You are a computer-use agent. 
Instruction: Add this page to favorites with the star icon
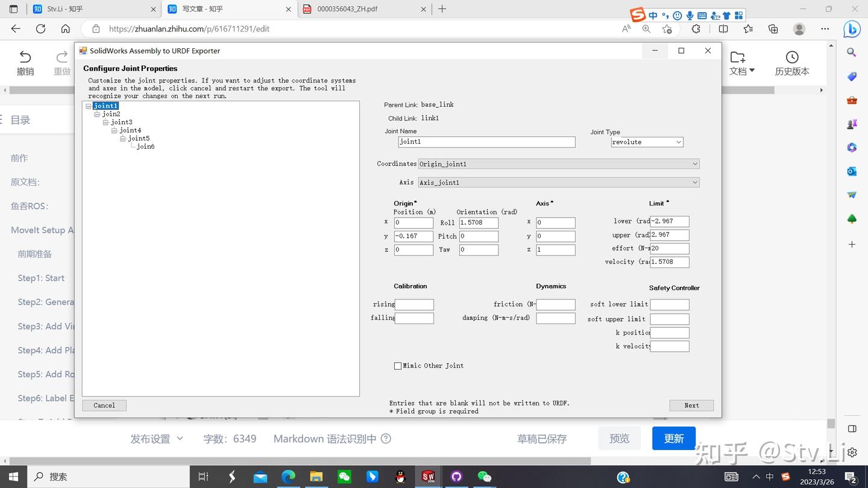pyautogui.click(x=667, y=29)
